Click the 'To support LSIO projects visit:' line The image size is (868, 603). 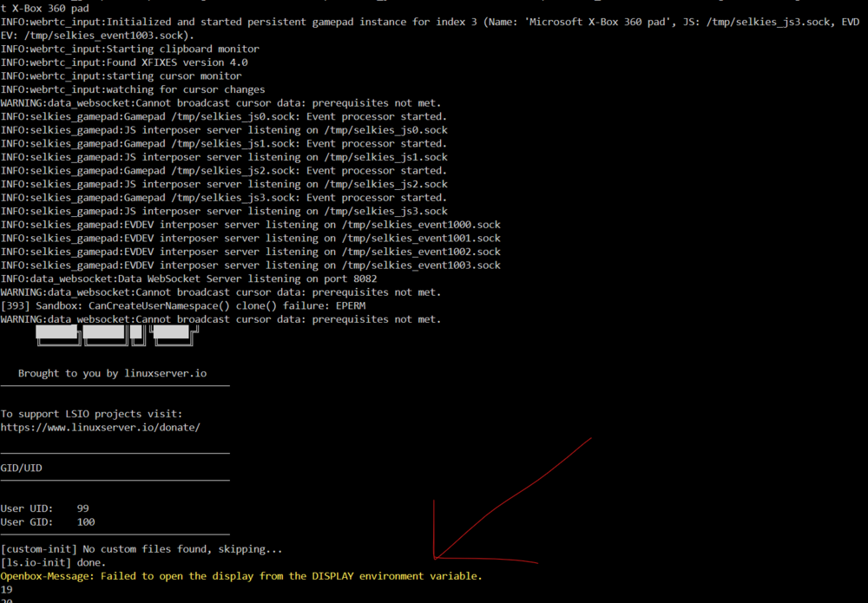[x=91, y=414]
